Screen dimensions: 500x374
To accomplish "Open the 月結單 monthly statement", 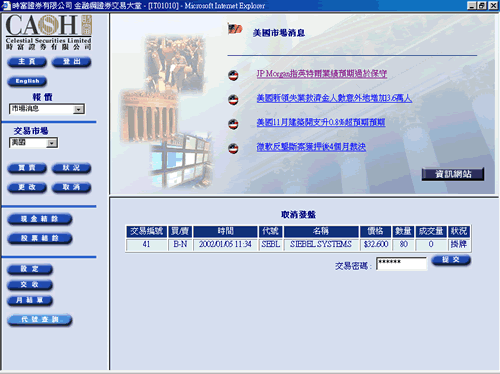I will tap(30, 300).
